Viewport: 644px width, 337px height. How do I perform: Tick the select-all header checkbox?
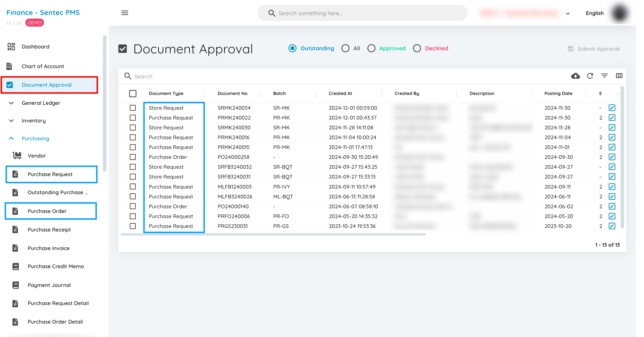(x=133, y=93)
